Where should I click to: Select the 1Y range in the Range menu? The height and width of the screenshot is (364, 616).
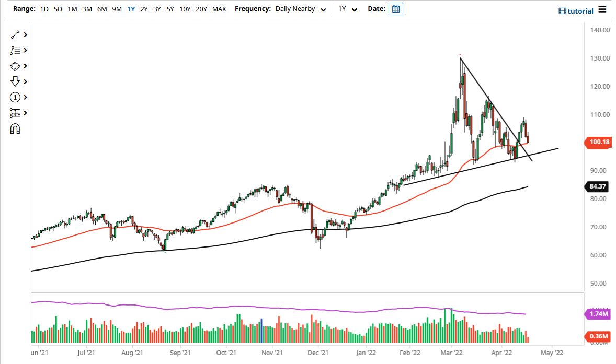131,9
